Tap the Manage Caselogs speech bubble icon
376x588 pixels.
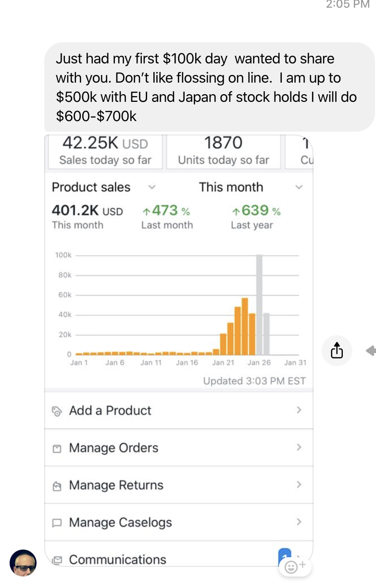[x=57, y=523]
